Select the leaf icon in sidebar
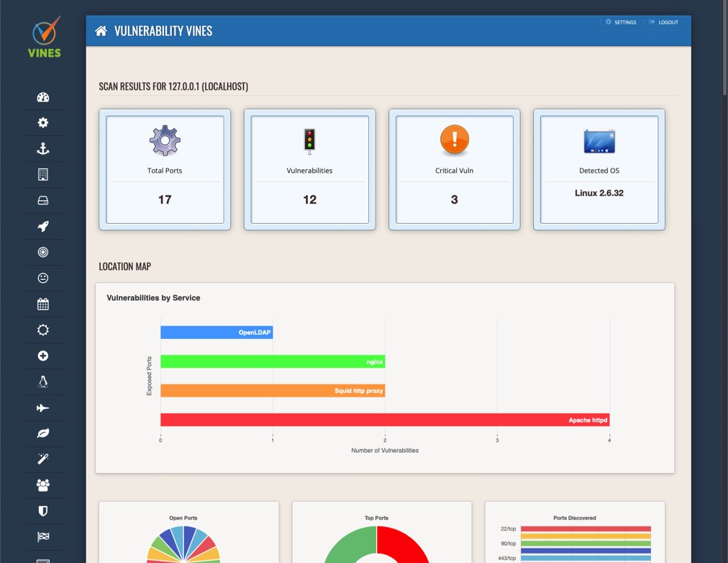Image resolution: width=728 pixels, height=563 pixels. coord(43,433)
